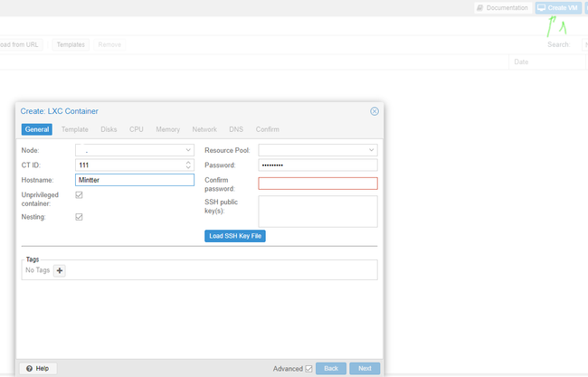Close the Create LXC Container dialog
The image size is (588, 377).
click(x=375, y=111)
